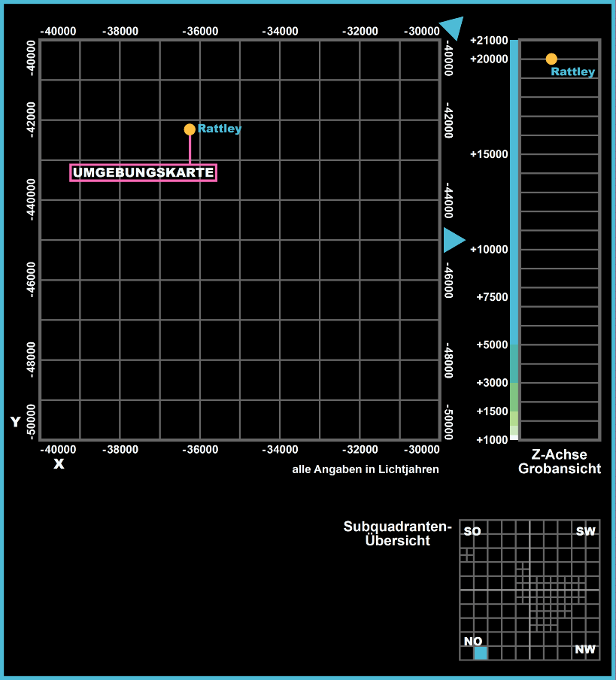Click the +7500 mark on the Z-axis scale
The image size is (616, 680).
(x=492, y=297)
